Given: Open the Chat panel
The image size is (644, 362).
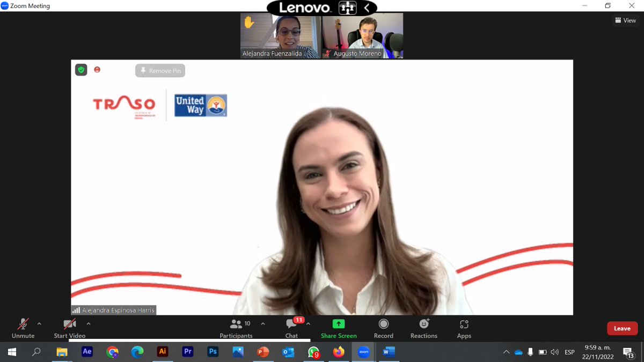Looking at the screenshot, I should pos(291,328).
